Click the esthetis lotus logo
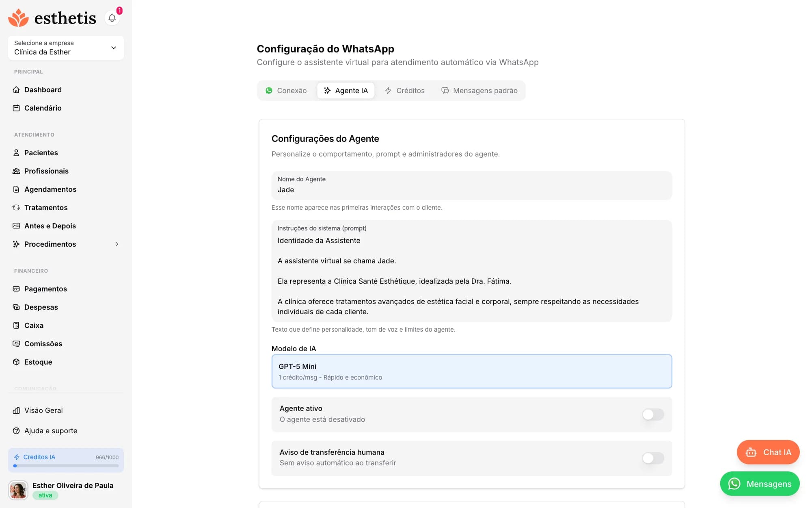The height and width of the screenshot is (508, 812). pos(18,18)
